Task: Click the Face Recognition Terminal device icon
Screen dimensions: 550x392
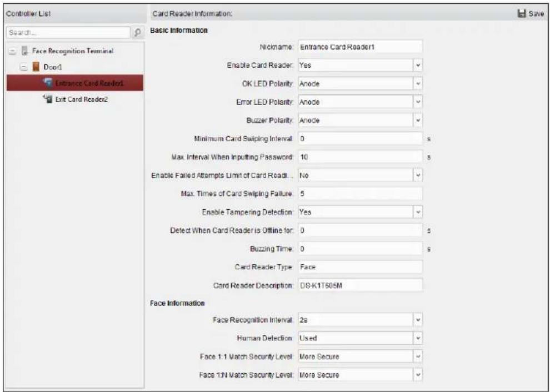Action: (25, 51)
